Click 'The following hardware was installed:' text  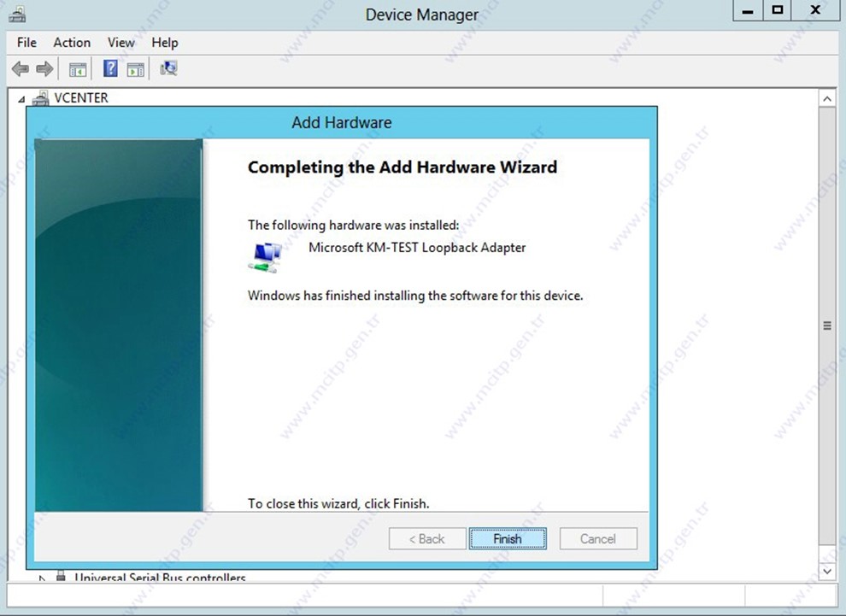[354, 225]
